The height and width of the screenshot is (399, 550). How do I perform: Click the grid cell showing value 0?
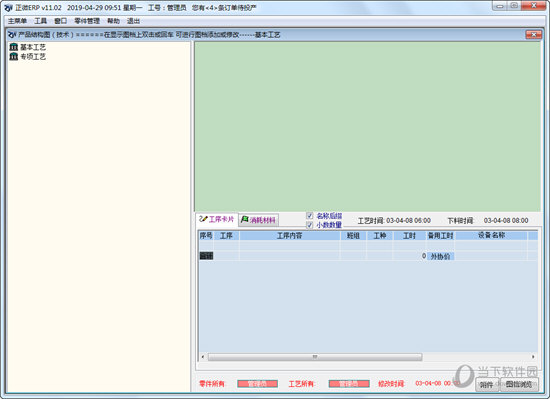(x=409, y=256)
